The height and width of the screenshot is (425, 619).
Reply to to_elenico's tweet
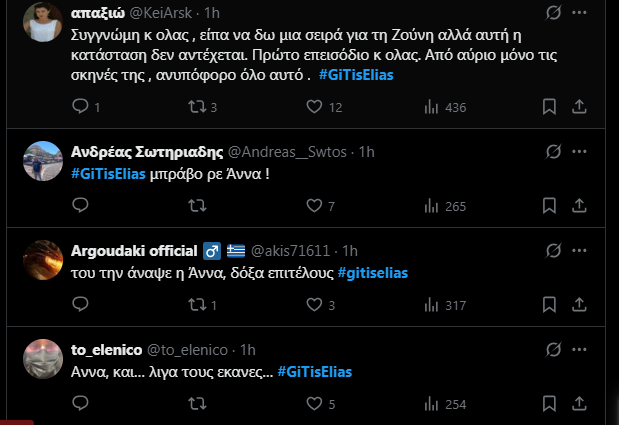(82, 405)
